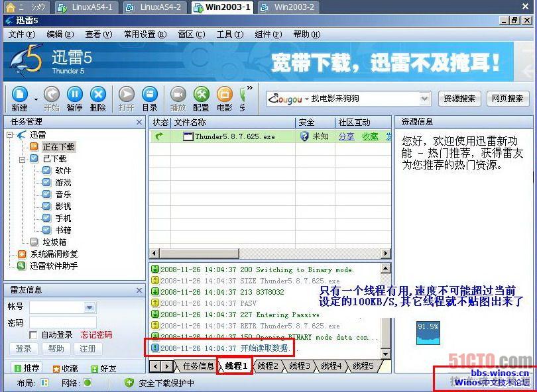This screenshot has height=392, width=537.
Task: Click the 忘记密码 link
Action: pos(96,335)
